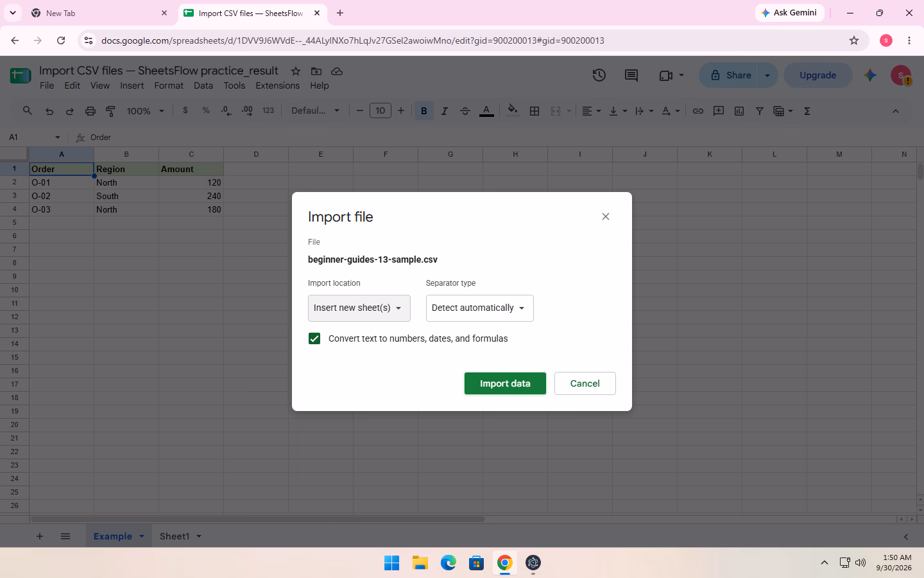Insert comment icon in toolbar

[719, 111]
